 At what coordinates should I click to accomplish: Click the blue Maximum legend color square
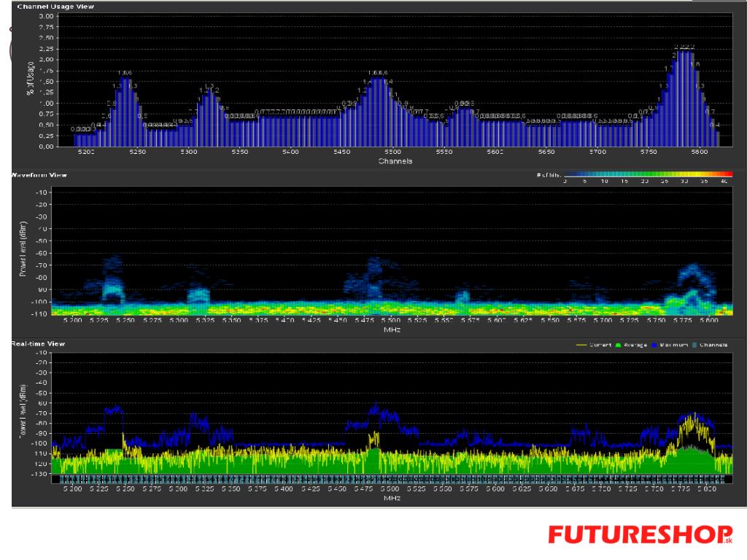coord(654,345)
